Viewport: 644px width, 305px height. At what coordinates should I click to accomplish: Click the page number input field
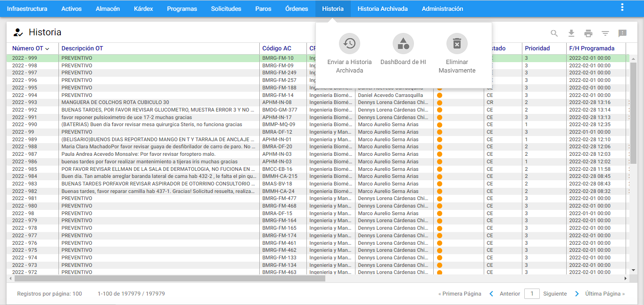[532, 294]
